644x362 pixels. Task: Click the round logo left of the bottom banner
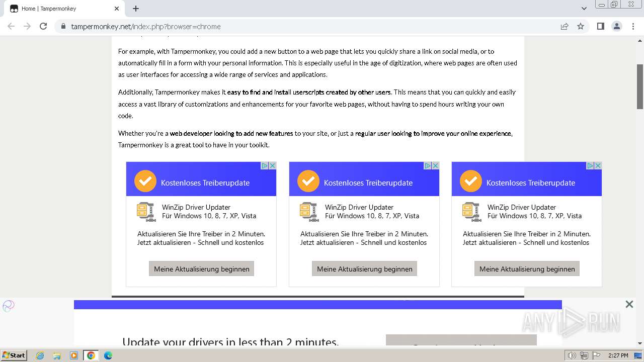tap(9, 306)
